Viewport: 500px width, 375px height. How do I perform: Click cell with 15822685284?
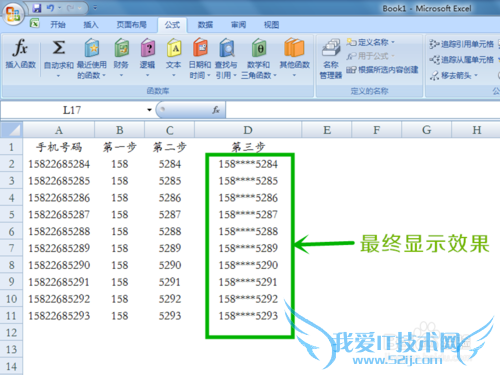pos(59,164)
